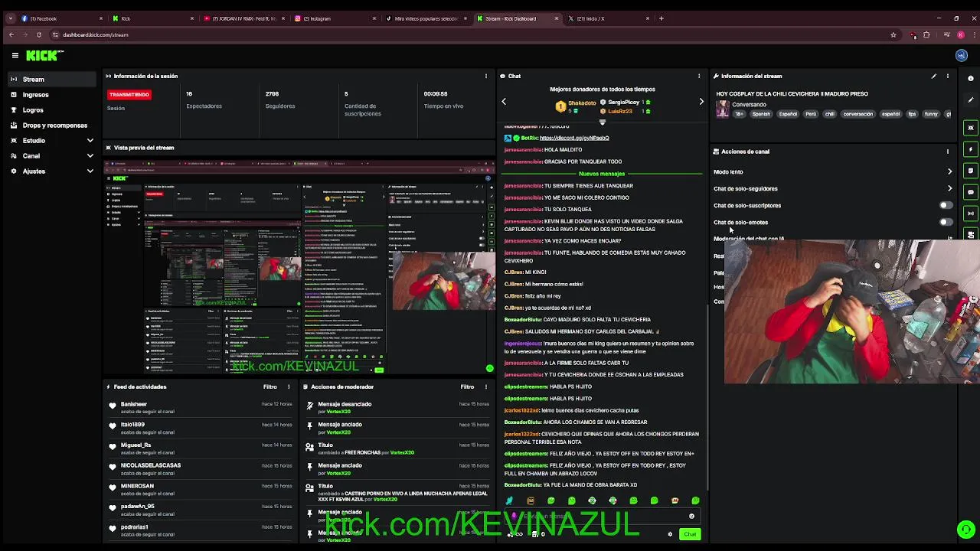Open the emoji picker in chat input

tap(691, 516)
